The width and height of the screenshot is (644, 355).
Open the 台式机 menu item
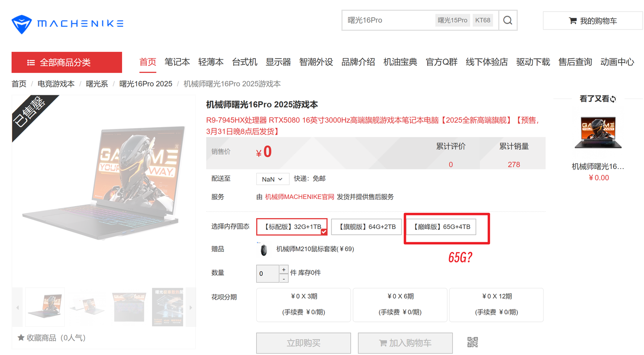245,62
